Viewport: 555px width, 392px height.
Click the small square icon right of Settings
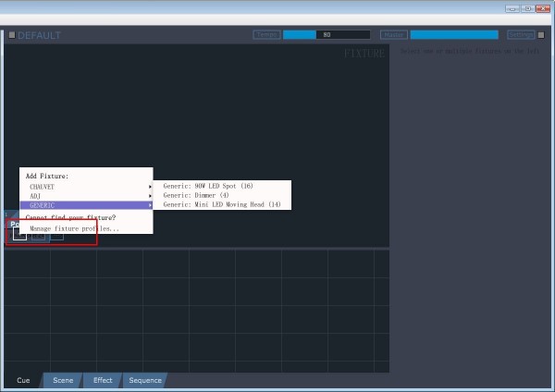[x=541, y=35]
